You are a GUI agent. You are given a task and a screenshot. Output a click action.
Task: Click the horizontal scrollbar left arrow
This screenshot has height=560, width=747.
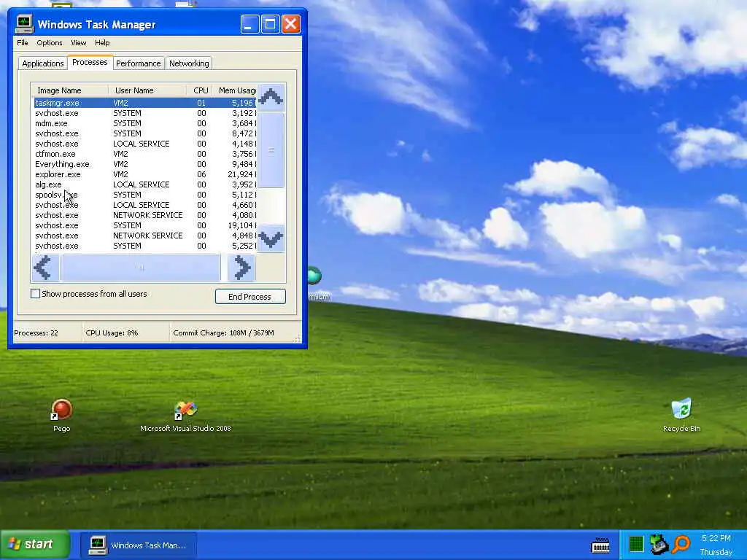pyautogui.click(x=45, y=268)
